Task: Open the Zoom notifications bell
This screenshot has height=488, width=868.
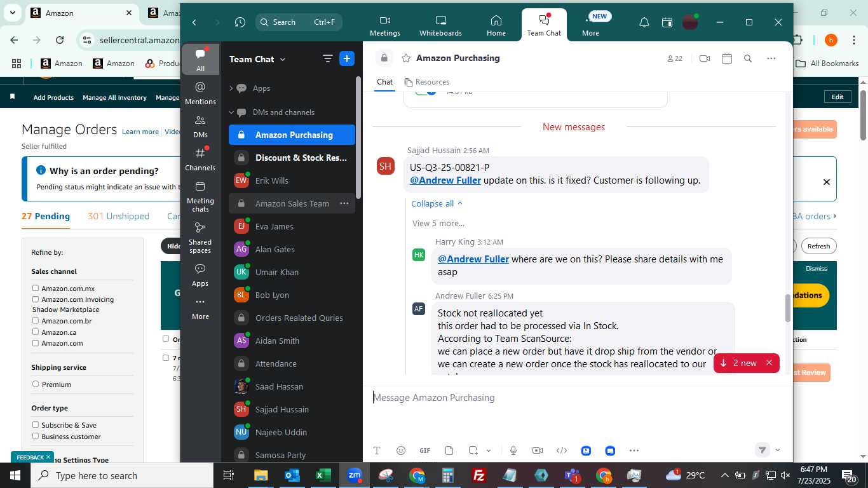Action: [644, 22]
